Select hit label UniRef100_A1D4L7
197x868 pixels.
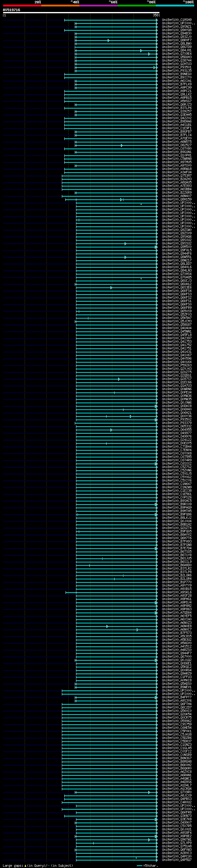pos(176,785)
